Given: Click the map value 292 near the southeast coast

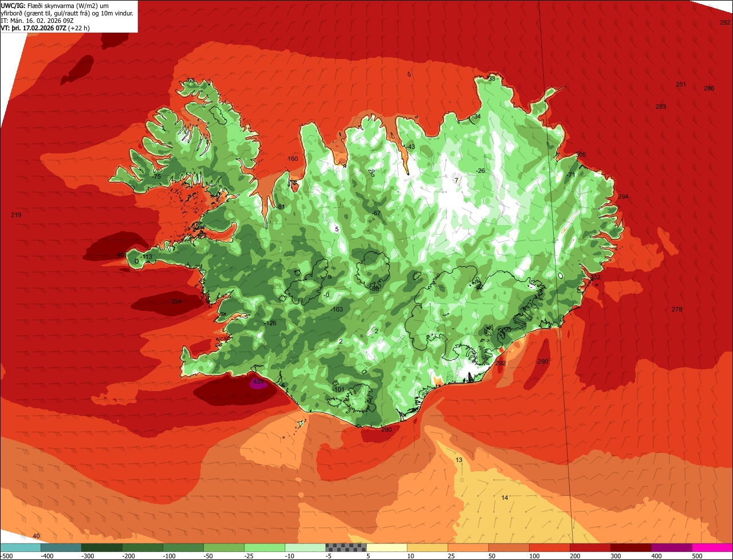Looking at the screenshot, I should 501,363.
